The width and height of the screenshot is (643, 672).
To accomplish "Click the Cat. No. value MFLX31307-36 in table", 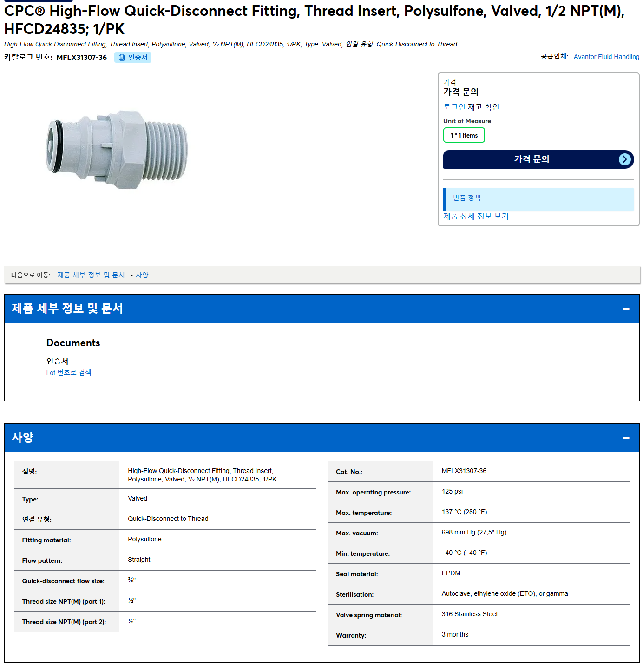I will point(464,471).
